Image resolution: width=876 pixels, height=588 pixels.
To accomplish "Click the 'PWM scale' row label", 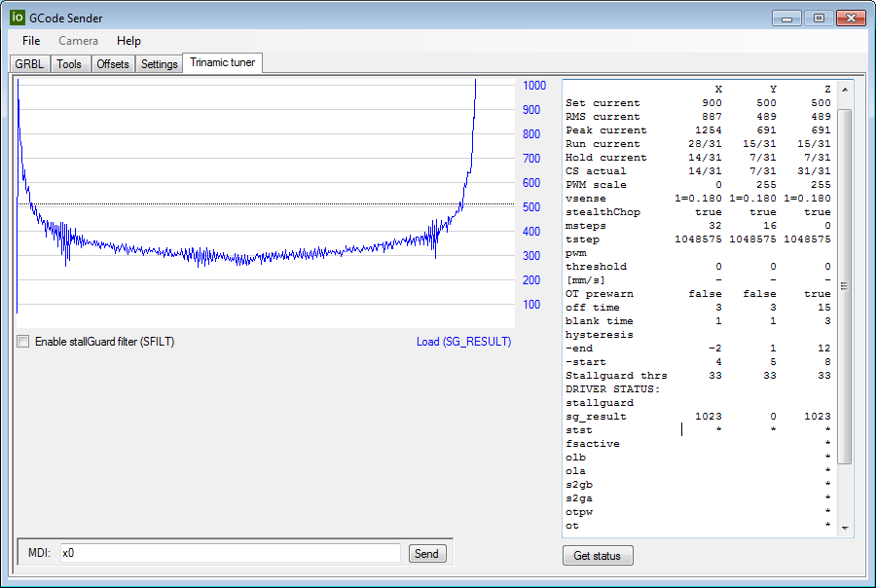I will tap(596, 184).
